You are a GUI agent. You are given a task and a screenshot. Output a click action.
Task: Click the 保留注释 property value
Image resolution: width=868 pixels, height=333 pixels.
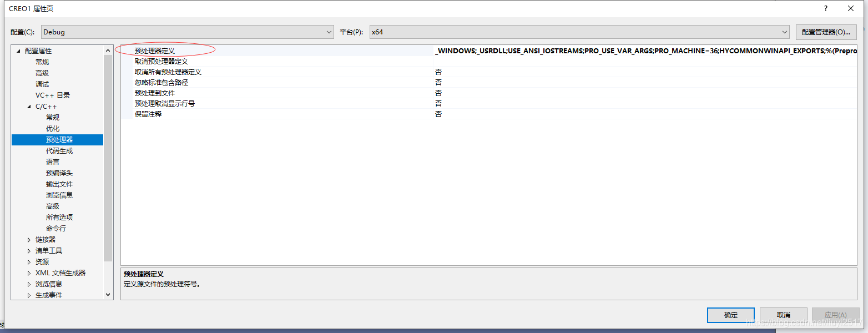(644, 114)
